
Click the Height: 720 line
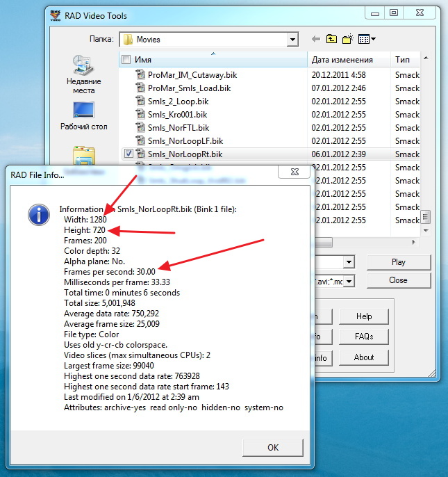(x=85, y=230)
